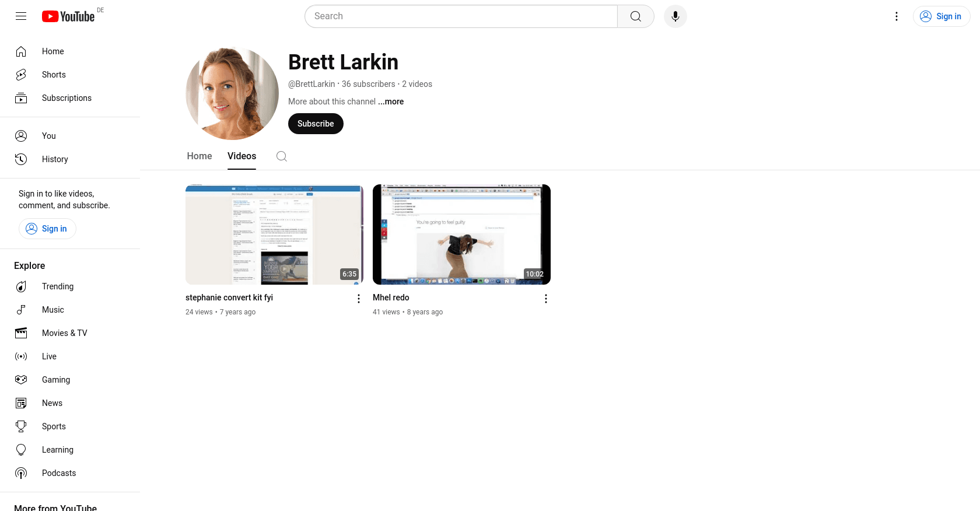Open options for stephanie convert kit fyi
The width and height of the screenshot is (980, 511).
pos(358,299)
